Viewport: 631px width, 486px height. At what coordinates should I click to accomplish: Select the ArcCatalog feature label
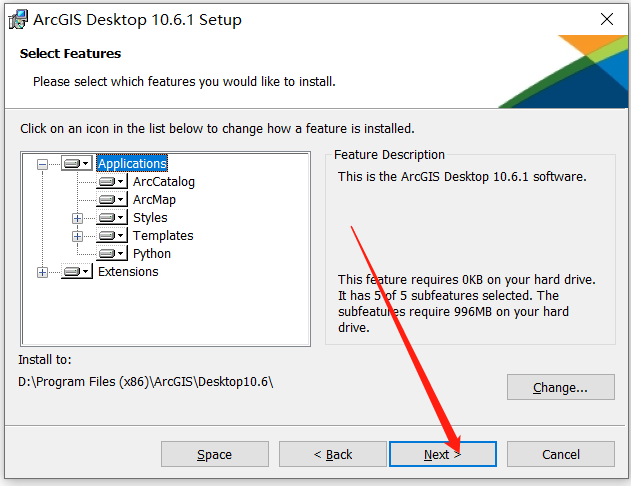(x=164, y=181)
